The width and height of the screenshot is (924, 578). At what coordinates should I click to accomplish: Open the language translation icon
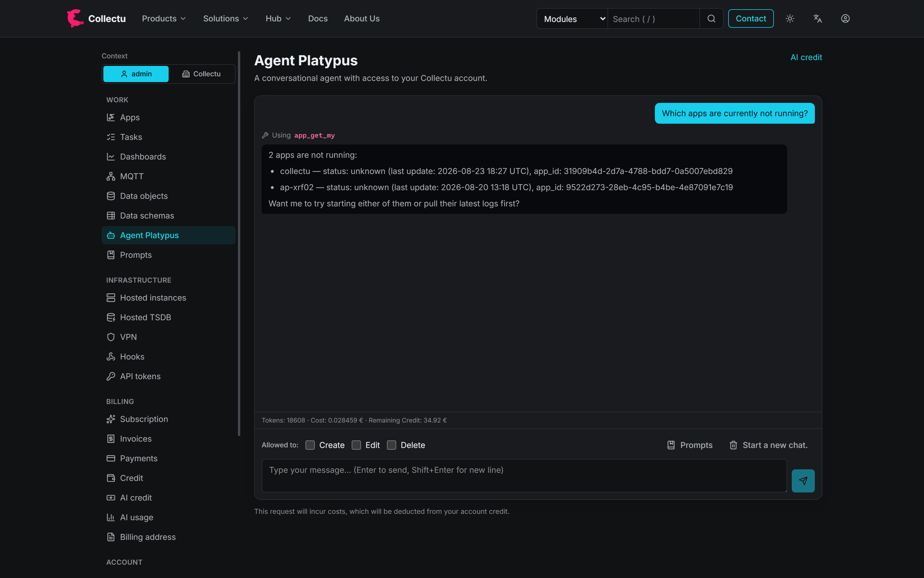coord(817,19)
